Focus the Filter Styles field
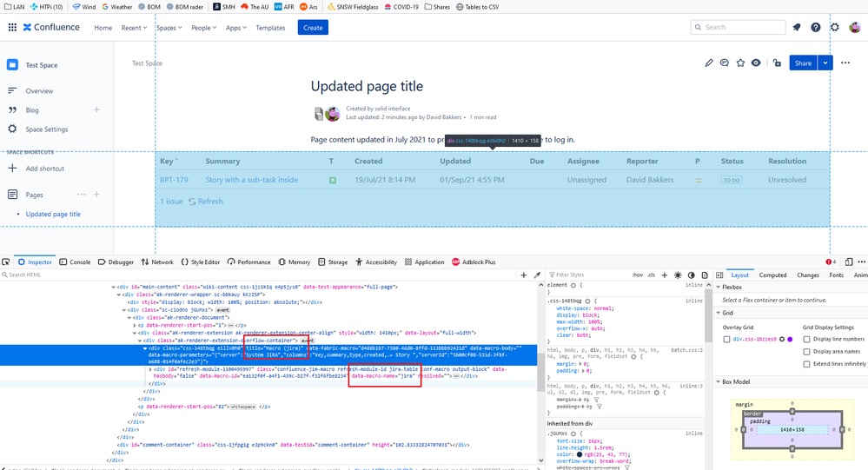 click(x=588, y=275)
